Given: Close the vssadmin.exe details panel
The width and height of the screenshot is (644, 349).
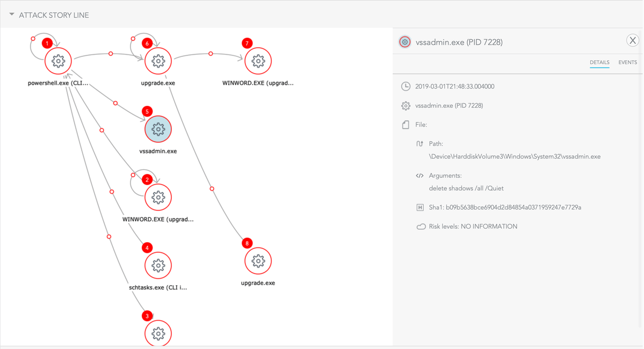Looking at the screenshot, I should (633, 40).
